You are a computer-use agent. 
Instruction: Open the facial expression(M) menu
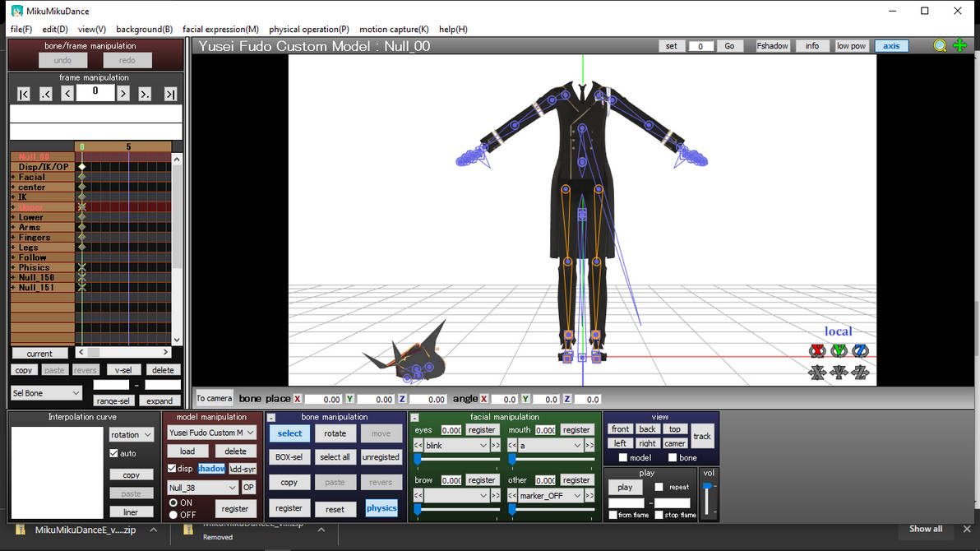click(220, 30)
